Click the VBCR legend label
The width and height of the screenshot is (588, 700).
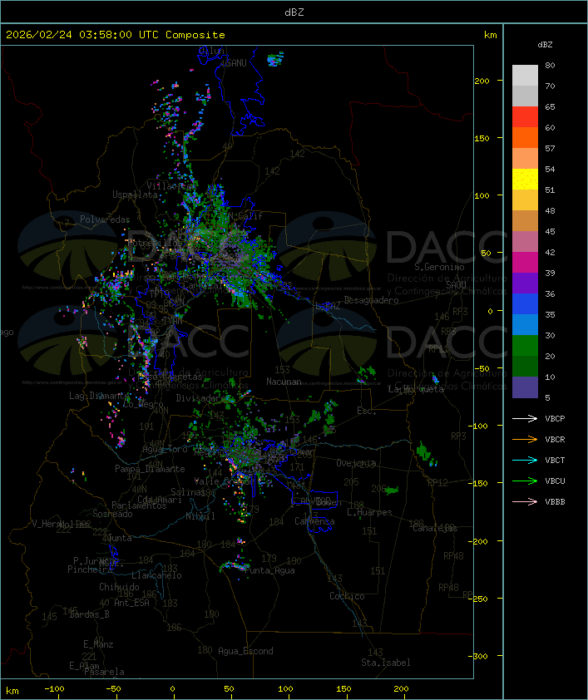click(555, 439)
